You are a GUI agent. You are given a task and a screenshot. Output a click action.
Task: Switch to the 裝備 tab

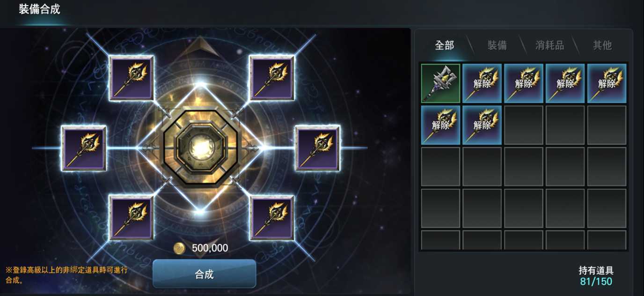click(497, 45)
